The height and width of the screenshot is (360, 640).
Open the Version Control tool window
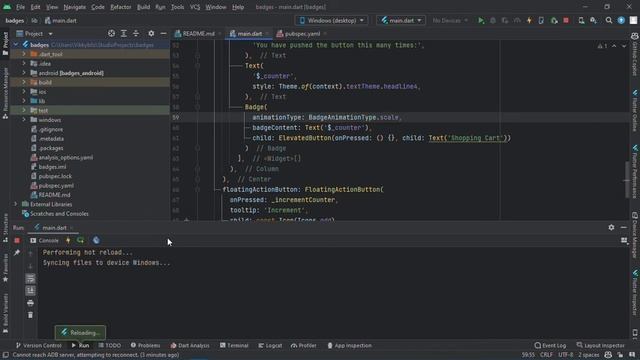[38, 345]
